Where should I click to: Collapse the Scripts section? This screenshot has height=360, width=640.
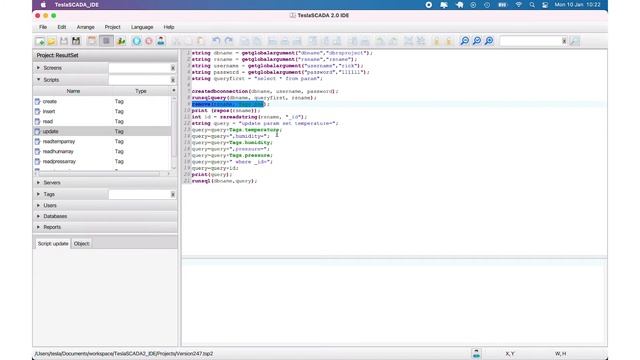tap(39, 80)
